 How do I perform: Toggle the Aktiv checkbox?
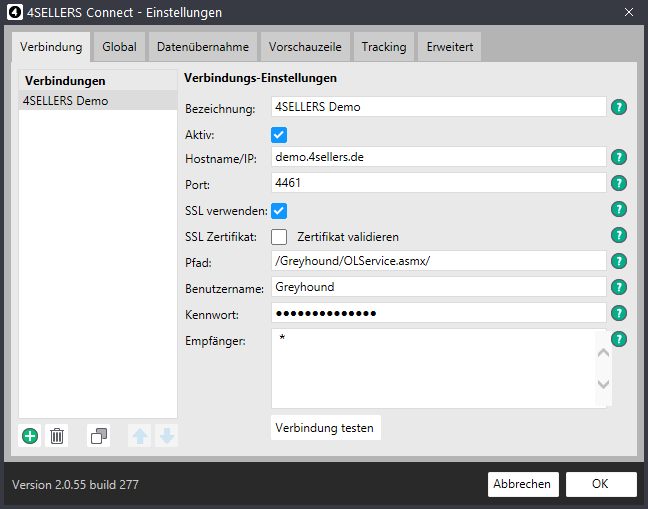pyautogui.click(x=279, y=135)
